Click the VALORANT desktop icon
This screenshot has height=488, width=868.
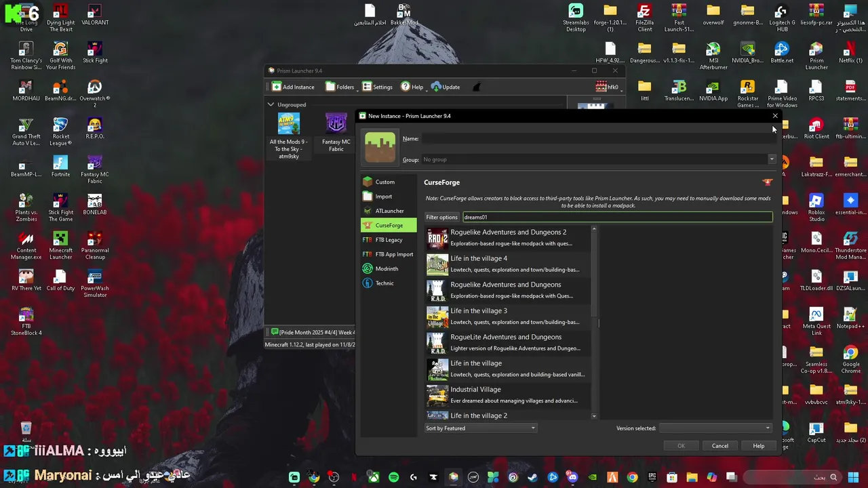[95, 16]
